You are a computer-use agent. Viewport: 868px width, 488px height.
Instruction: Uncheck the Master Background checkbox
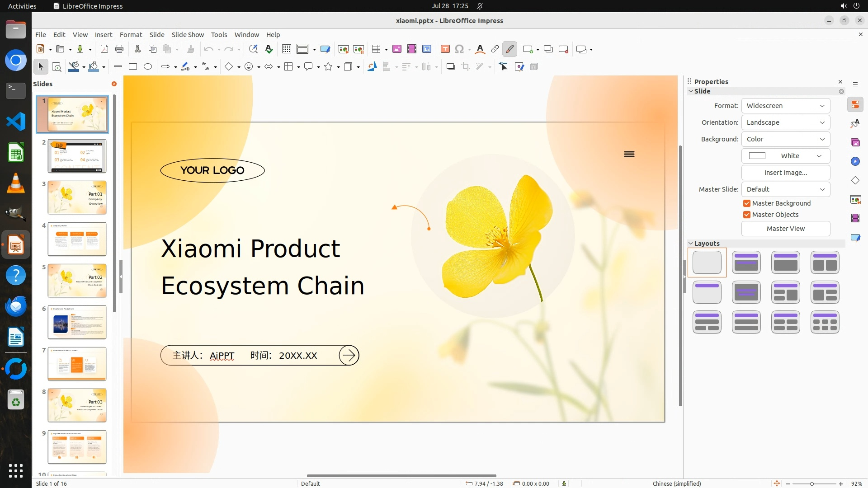(x=747, y=203)
